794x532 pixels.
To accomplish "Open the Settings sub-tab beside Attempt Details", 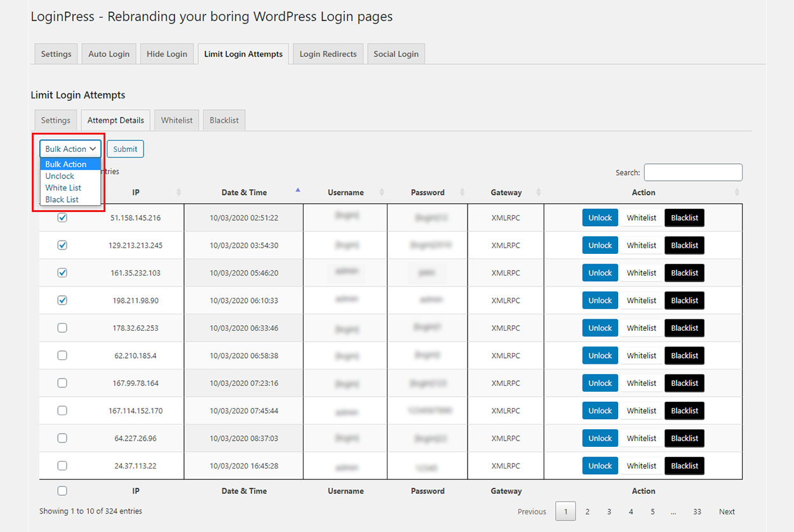I will (56, 120).
